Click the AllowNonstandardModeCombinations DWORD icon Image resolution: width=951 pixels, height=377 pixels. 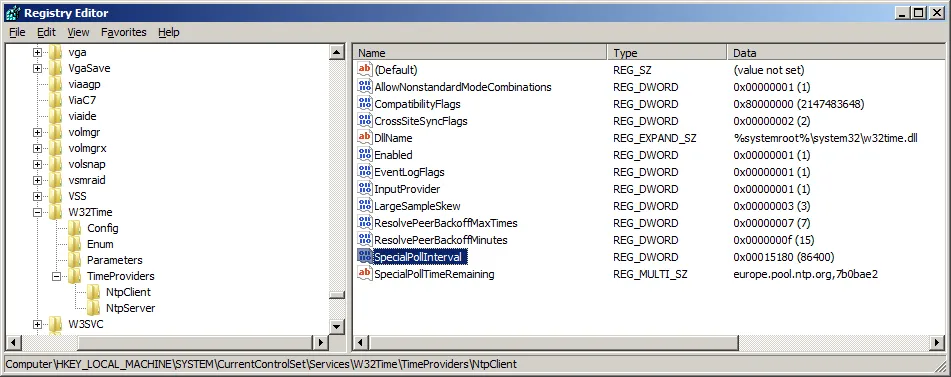pyautogui.click(x=365, y=87)
